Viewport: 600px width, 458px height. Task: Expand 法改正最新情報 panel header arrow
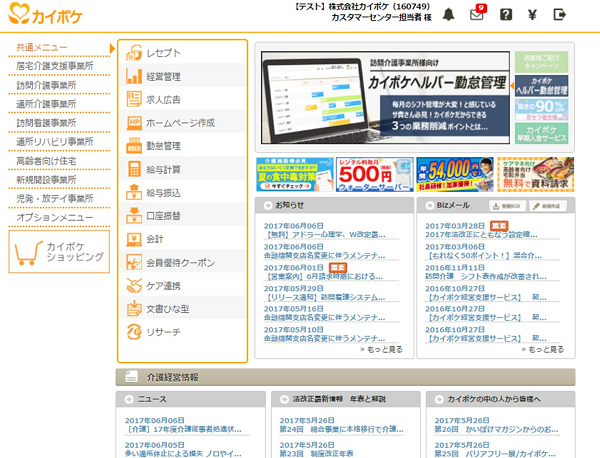pyautogui.click(x=284, y=399)
